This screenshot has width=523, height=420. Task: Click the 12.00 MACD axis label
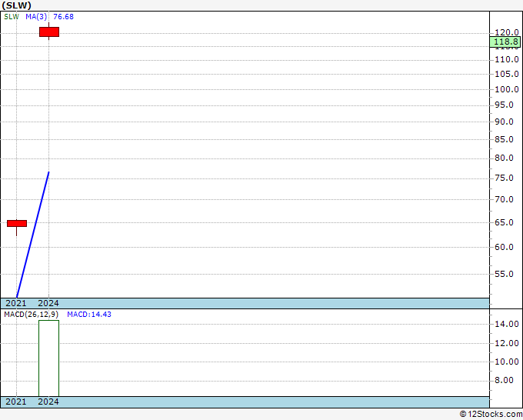point(507,343)
